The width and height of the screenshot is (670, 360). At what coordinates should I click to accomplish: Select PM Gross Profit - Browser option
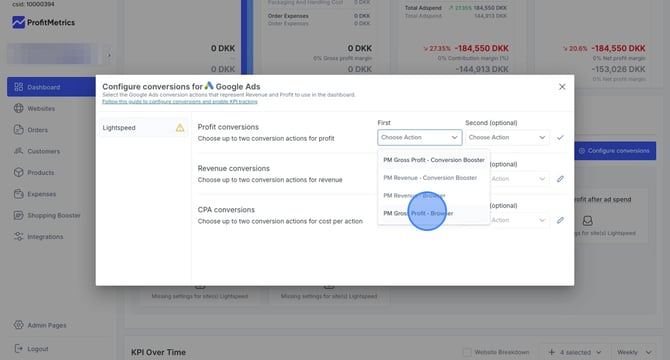(x=434, y=214)
